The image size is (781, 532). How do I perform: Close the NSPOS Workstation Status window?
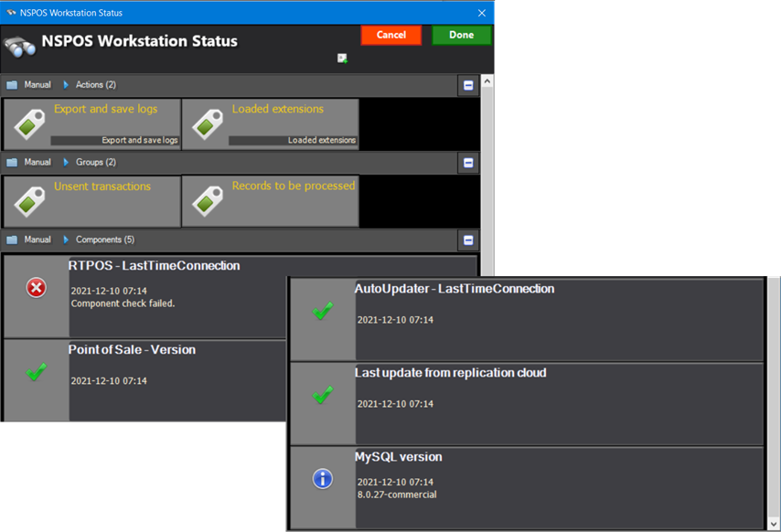(482, 13)
